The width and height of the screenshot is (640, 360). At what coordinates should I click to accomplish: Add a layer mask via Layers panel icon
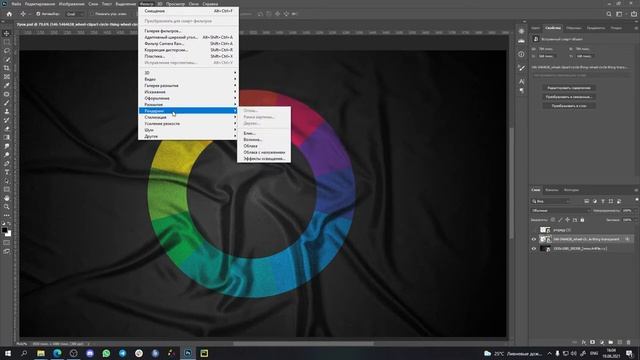pos(593,342)
